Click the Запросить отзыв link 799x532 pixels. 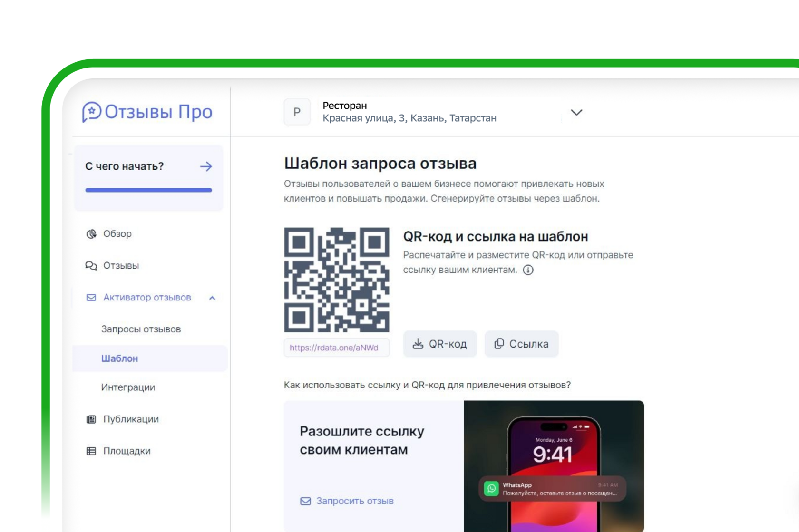pyautogui.click(x=347, y=501)
